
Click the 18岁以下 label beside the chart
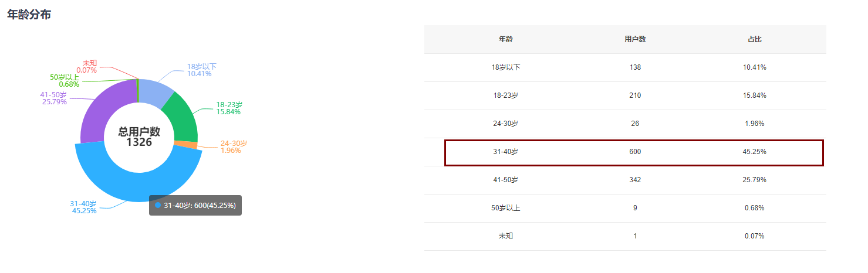pos(202,67)
